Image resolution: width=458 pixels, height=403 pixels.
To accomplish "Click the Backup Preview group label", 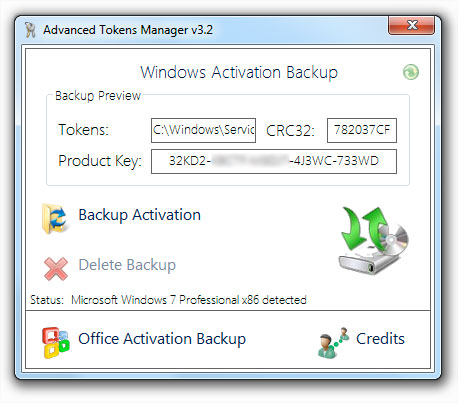I will [x=98, y=96].
